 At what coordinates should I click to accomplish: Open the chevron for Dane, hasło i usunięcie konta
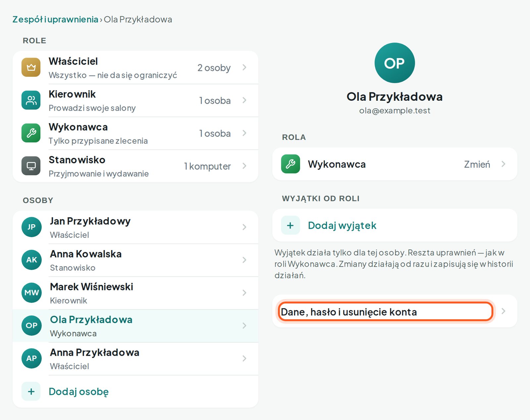(x=503, y=311)
